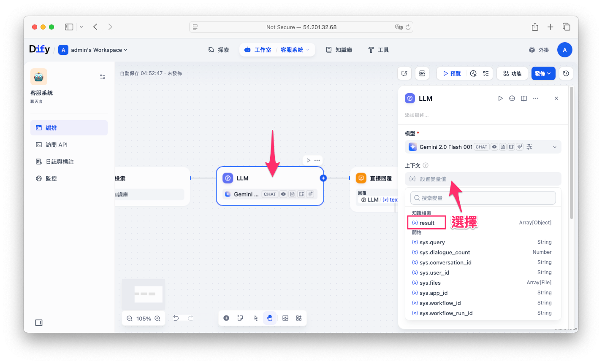
Task: Toggle hand pan mode in canvas toolbar
Action: pyautogui.click(x=270, y=318)
